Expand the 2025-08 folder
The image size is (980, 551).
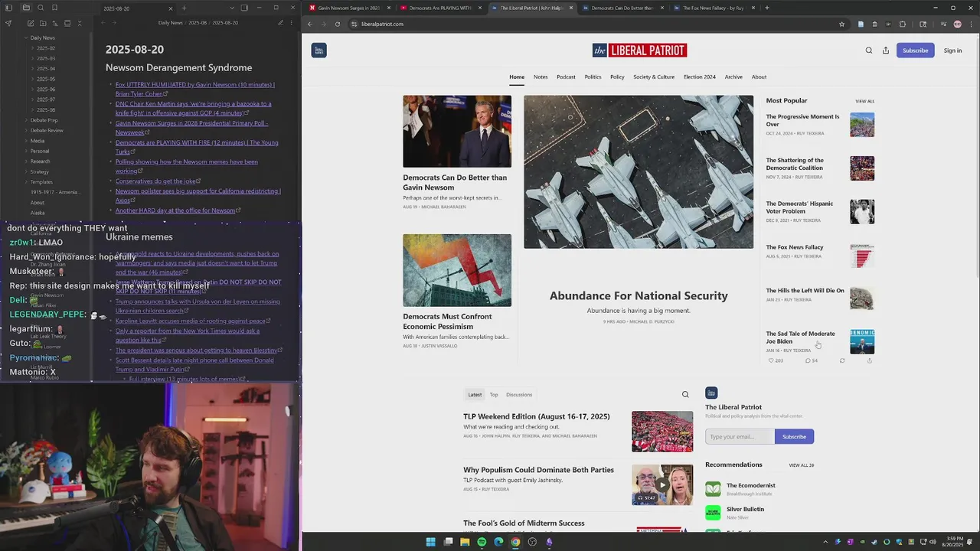(42, 109)
